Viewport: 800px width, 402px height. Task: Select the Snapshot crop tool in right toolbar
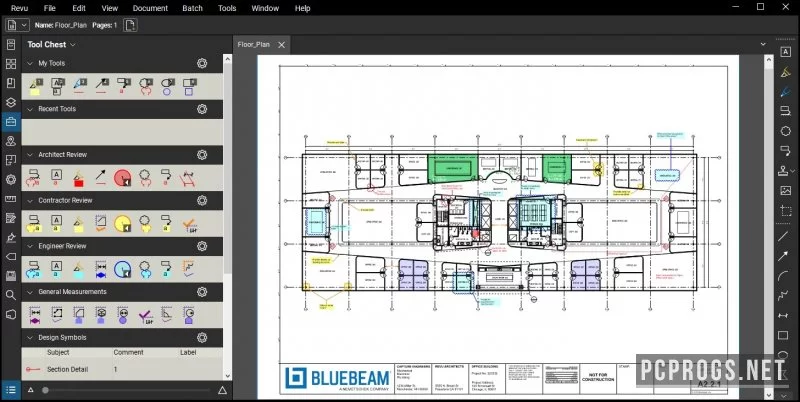tap(785, 210)
